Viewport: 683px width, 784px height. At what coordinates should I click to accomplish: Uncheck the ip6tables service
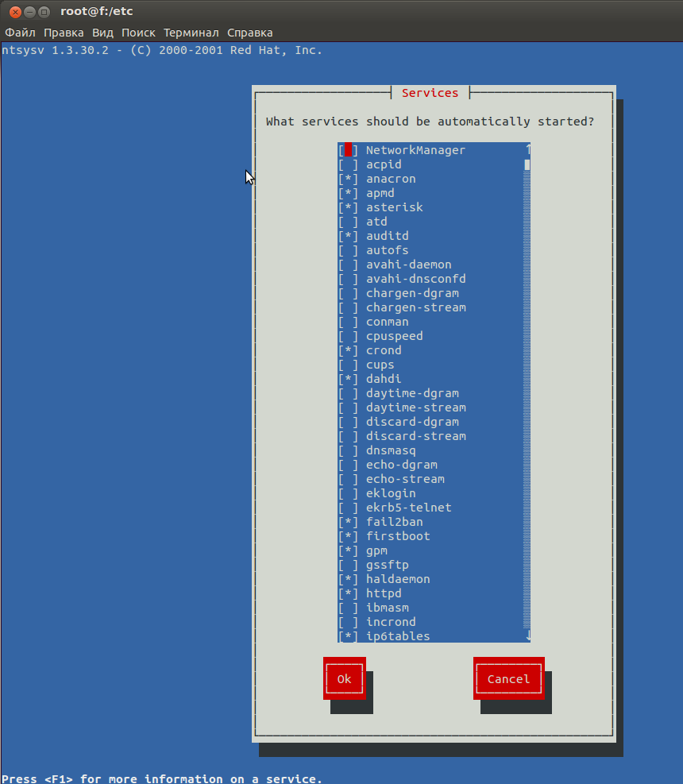[x=349, y=636]
